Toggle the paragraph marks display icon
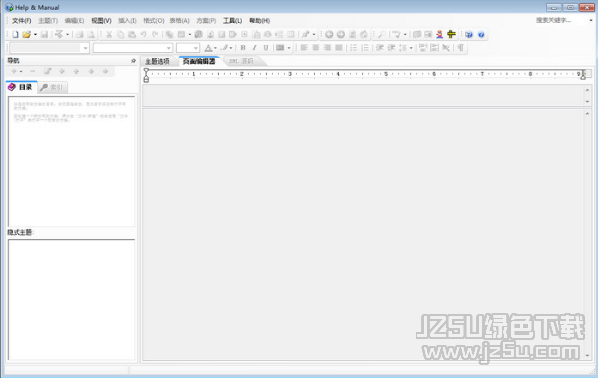 coord(460,48)
